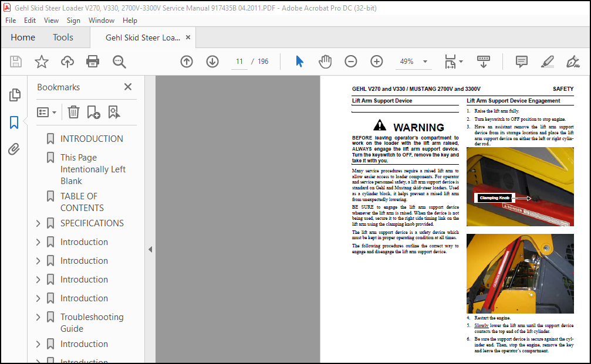Open the bookmark options list dropdown
Screen dimensions: 591x364
47,112
